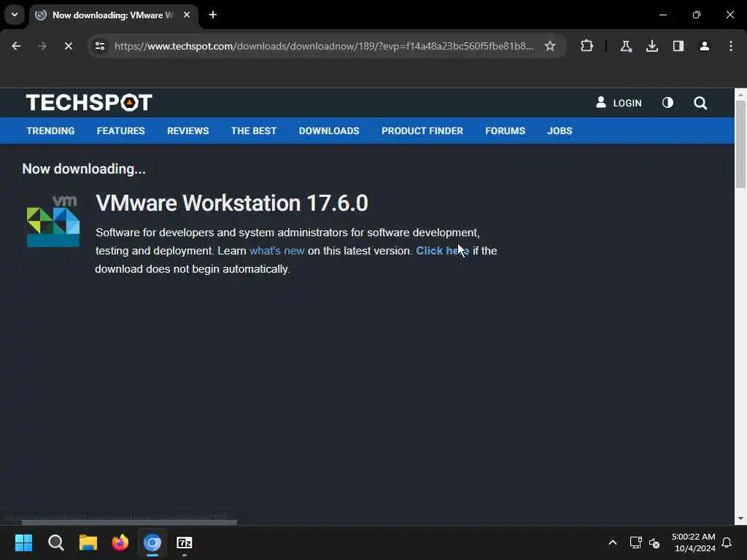Image resolution: width=747 pixels, height=560 pixels.
Task: Open a new browser tab
Action: pos(213,15)
